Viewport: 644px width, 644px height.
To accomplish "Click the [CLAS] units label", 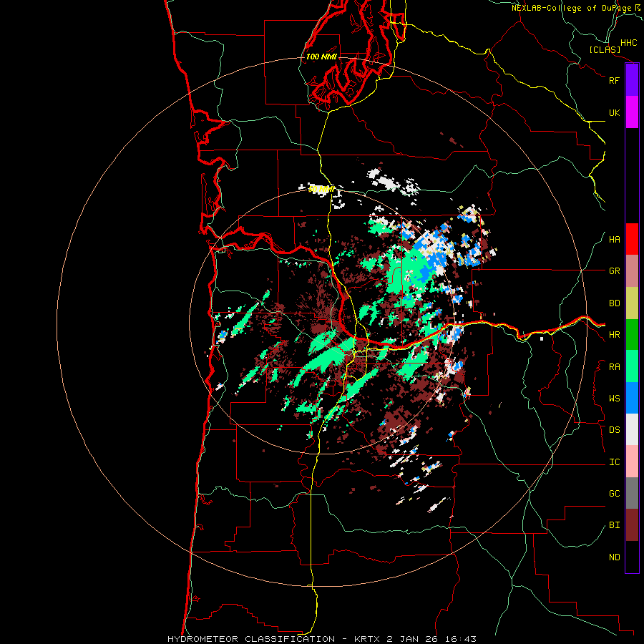I will (x=605, y=49).
